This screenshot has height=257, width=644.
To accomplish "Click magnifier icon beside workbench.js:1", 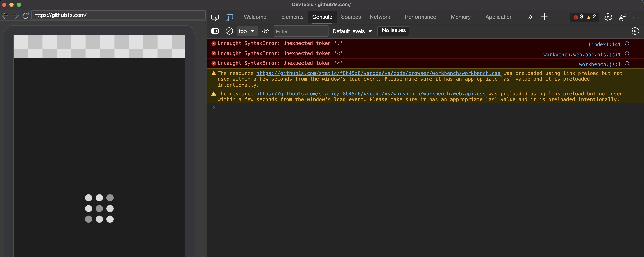I will click(x=627, y=64).
